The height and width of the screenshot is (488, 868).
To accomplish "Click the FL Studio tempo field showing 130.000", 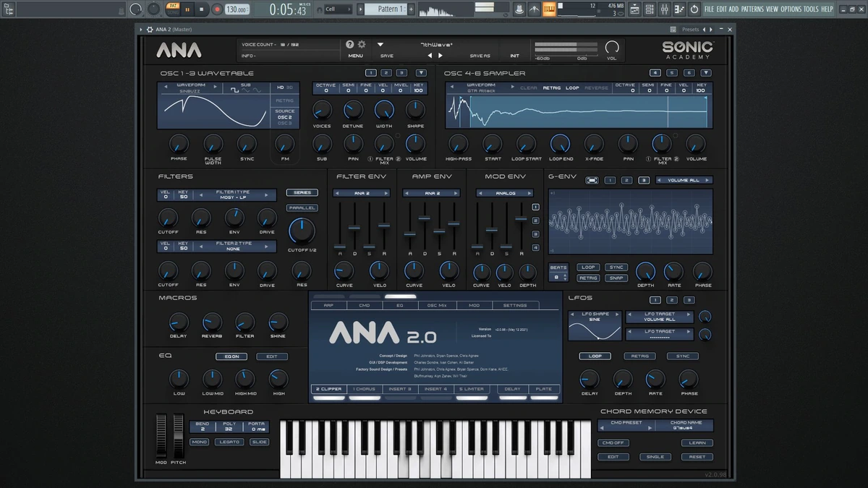I will click(x=237, y=9).
